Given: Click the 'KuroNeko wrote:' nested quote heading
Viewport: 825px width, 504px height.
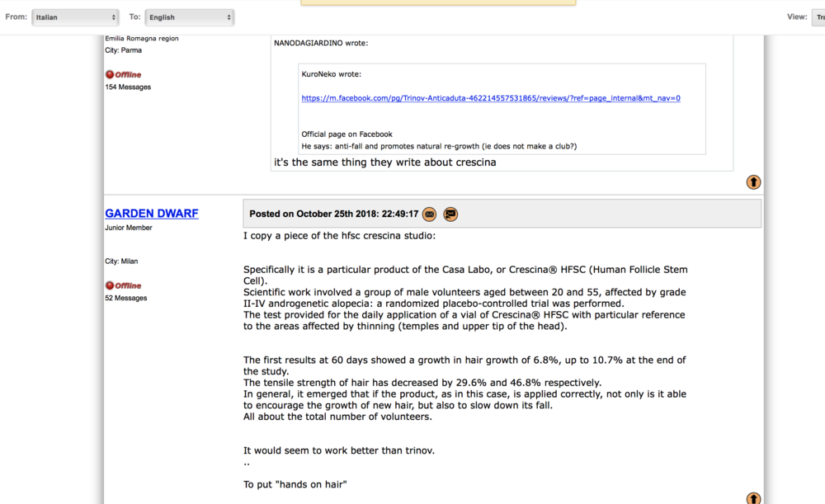Looking at the screenshot, I should pyautogui.click(x=332, y=74).
